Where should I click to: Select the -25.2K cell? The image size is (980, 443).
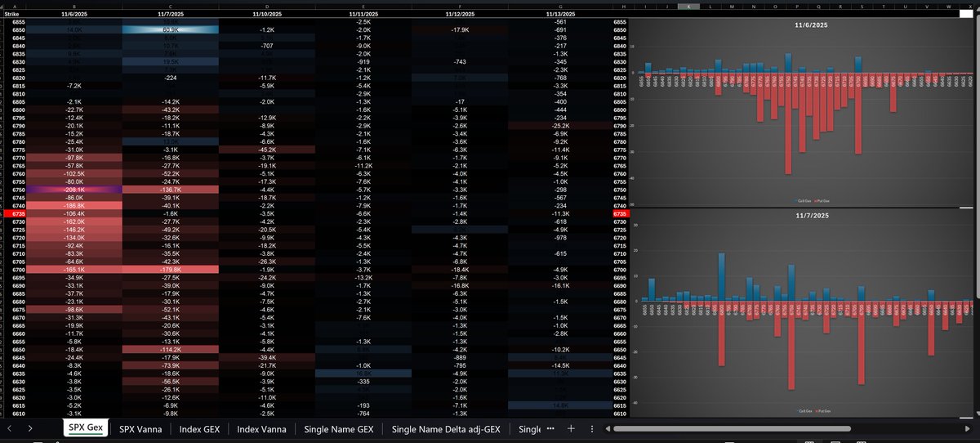(x=559, y=126)
